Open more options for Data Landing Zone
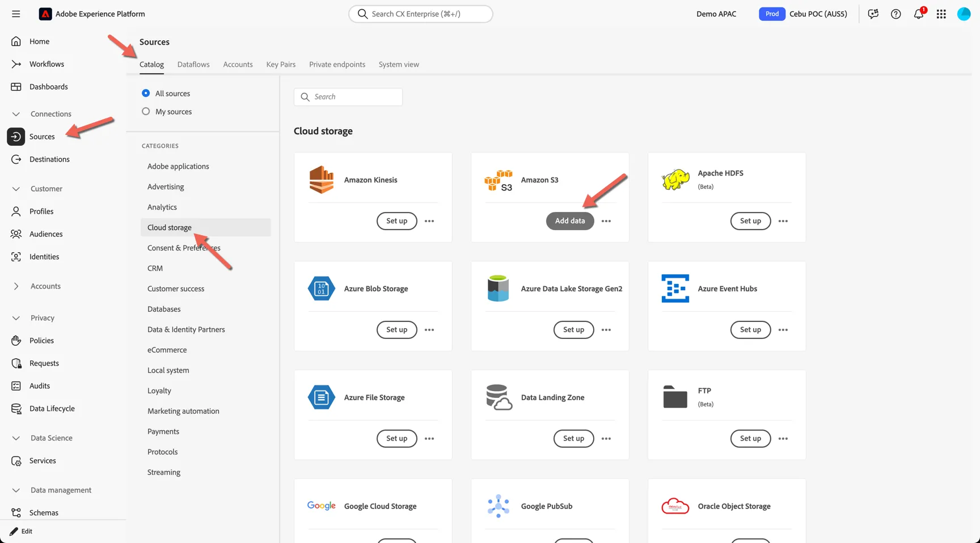The image size is (980, 543). 606,439
